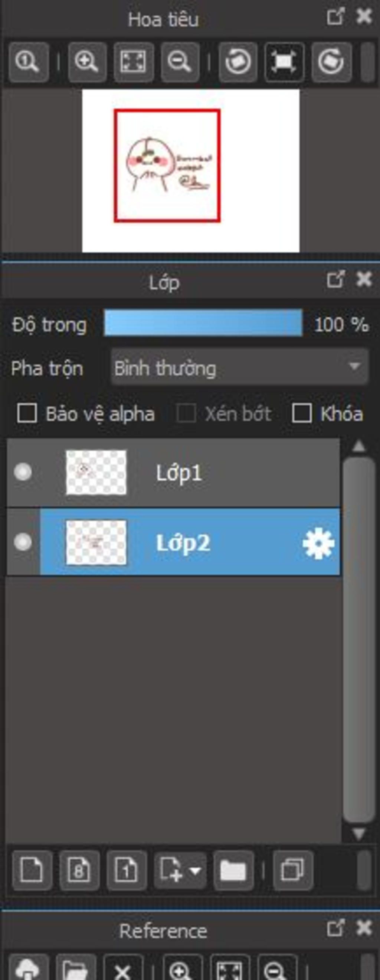Enable the Bảo vệ alpha checkbox
Image resolution: width=380 pixels, height=980 pixels.
[27, 413]
